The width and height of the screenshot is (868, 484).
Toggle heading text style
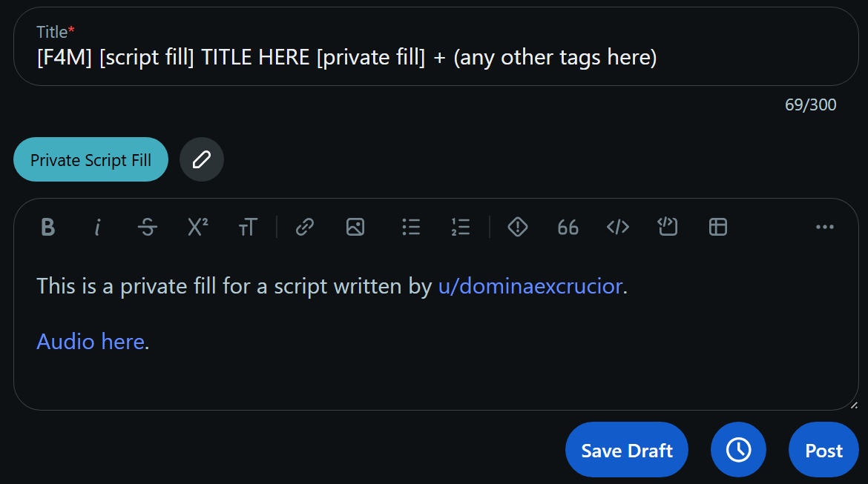tap(248, 228)
